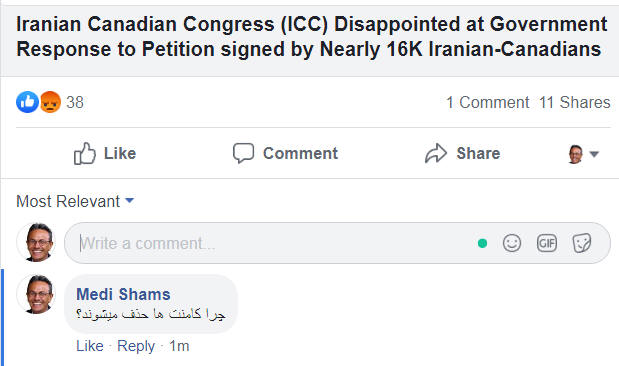Click the dropdown arrow next to Share
Screen dimensions: 619x366
tap(594, 154)
